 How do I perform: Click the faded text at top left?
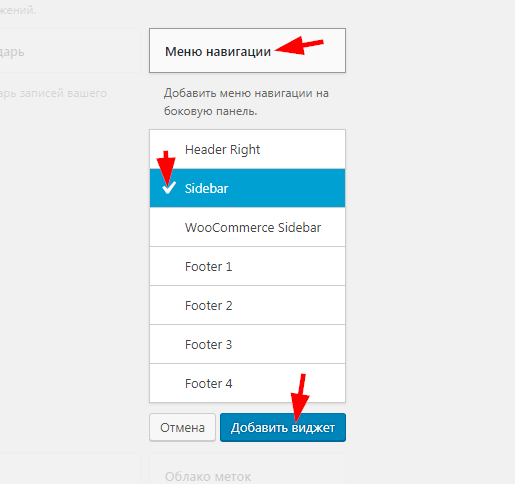(18, 10)
